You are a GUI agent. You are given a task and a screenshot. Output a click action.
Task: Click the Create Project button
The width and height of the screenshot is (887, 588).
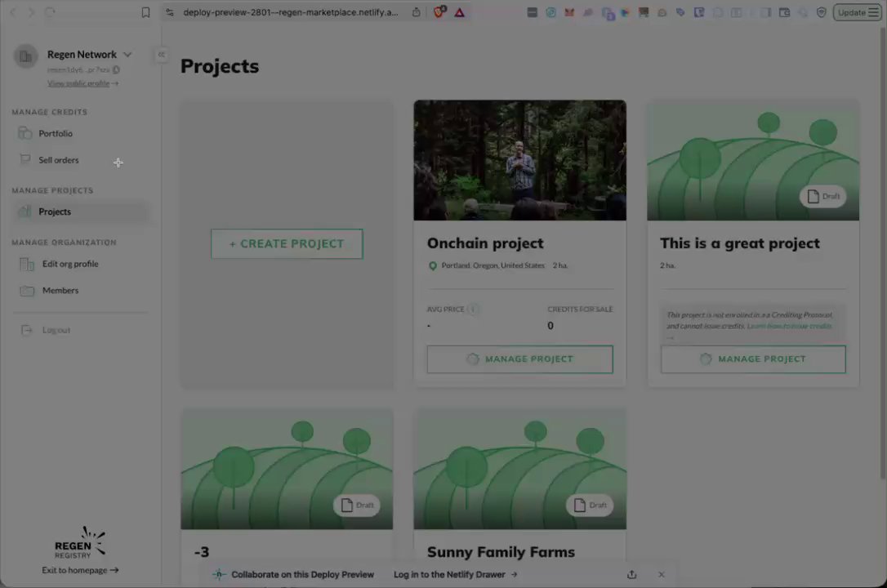[287, 243]
